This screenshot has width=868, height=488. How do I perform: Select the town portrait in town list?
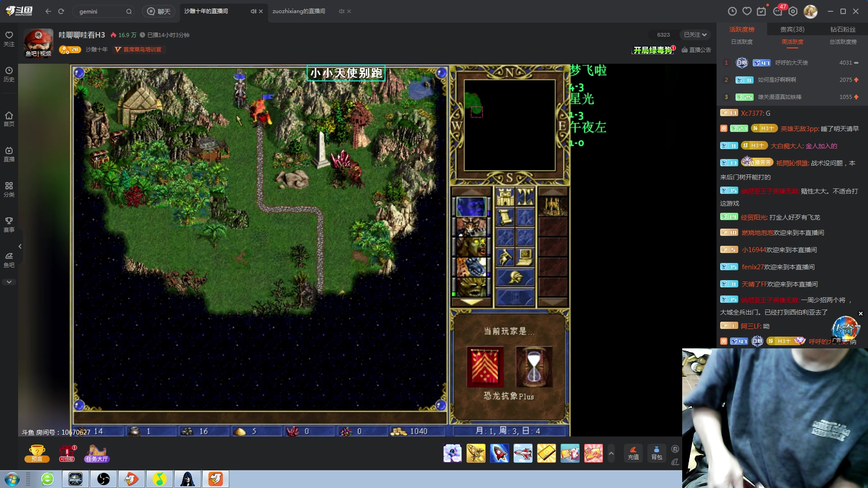552,207
